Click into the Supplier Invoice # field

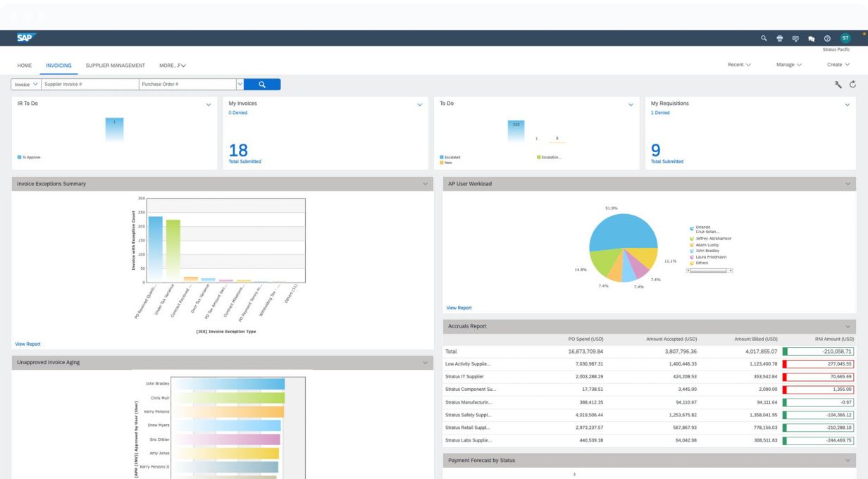click(x=89, y=85)
